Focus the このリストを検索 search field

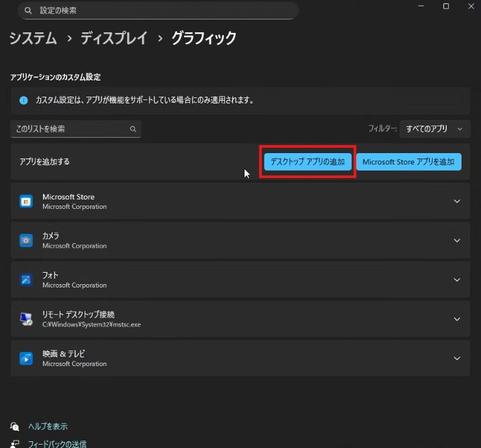(x=69, y=129)
